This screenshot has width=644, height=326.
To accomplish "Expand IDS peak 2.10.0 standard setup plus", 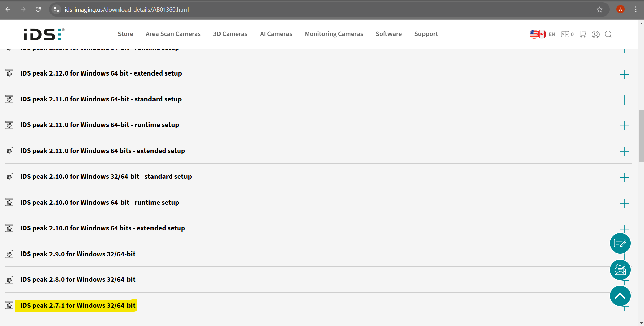I will click(624, 177).
